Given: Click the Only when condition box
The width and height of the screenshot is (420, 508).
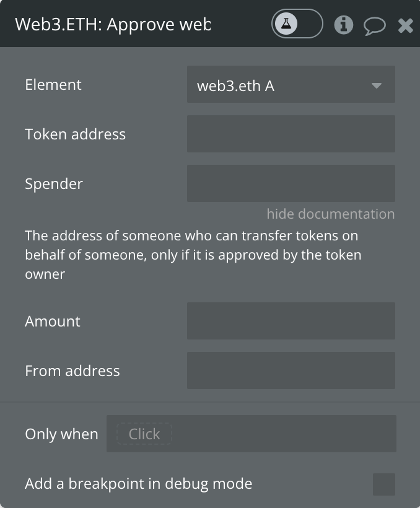Looking at the screenshot, I should coord(251,434).
